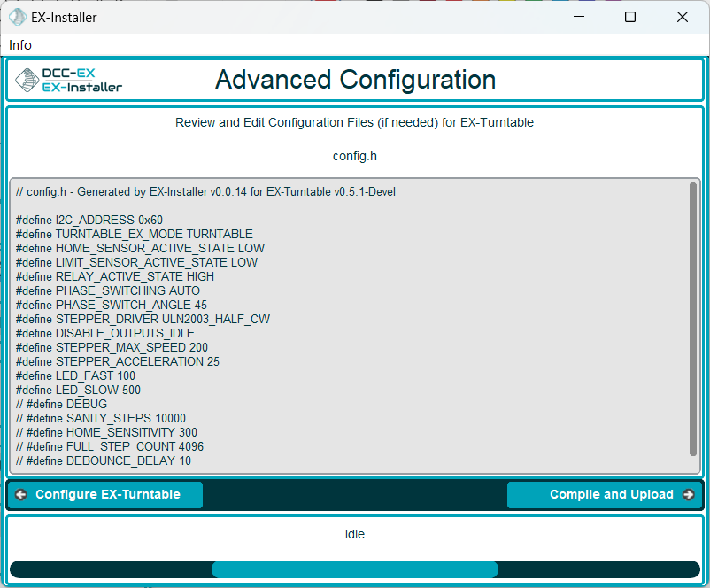Screen dimensions: 710x588
Task: Click the left arrow icon beside Configure EX-Turntable
Action: click(x=21, y=495)
